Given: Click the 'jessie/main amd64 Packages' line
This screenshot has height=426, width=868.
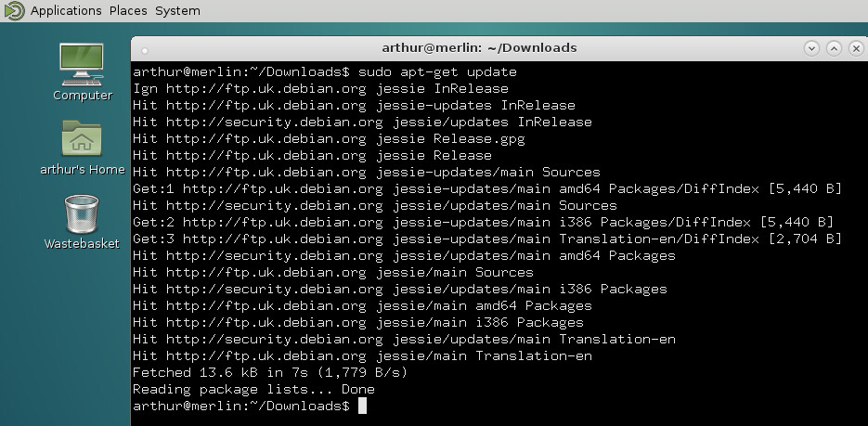Looking at the screenshot, I should [362, 305].
